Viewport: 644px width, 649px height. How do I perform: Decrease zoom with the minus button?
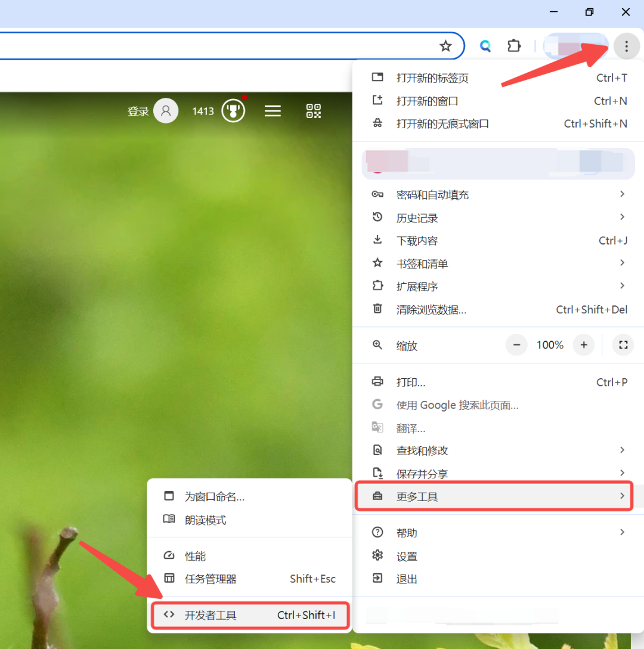(x=516, y=345)
